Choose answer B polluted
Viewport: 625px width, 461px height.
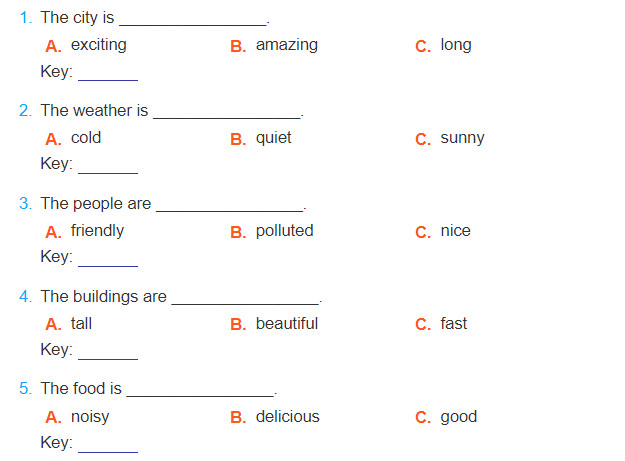(272, 231)
